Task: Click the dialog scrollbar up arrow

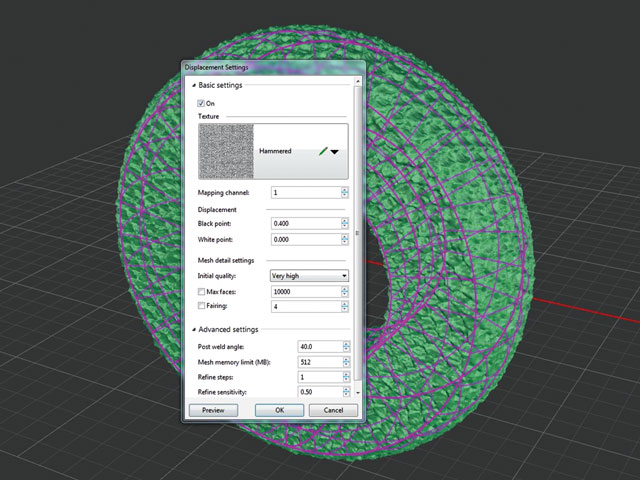Action: (358, 82)
